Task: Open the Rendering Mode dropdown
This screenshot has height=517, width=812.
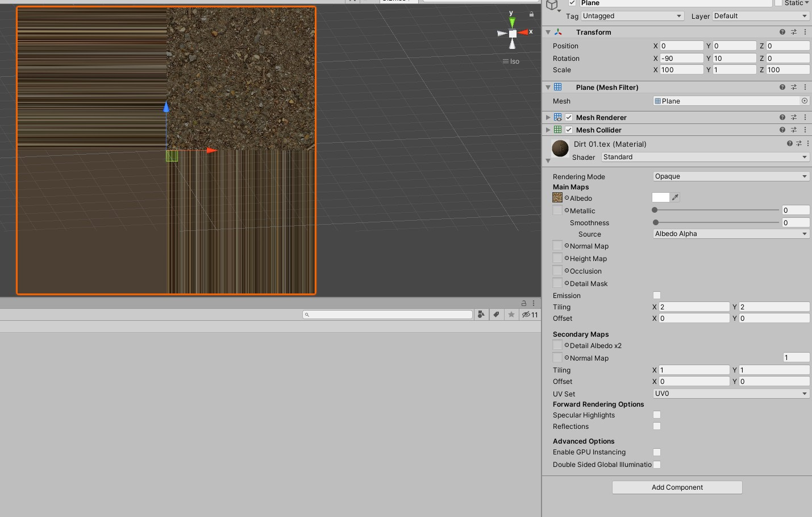Action: click(731, 176)
